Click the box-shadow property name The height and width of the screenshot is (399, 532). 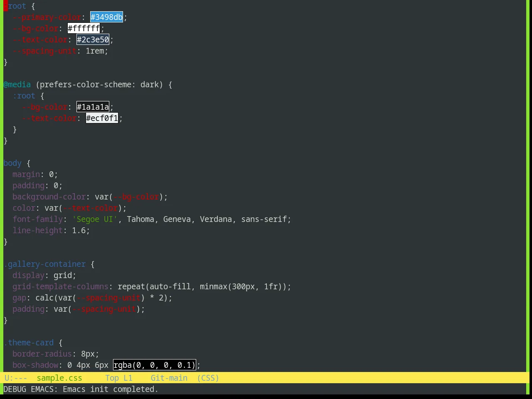click(x=35, y=365)
